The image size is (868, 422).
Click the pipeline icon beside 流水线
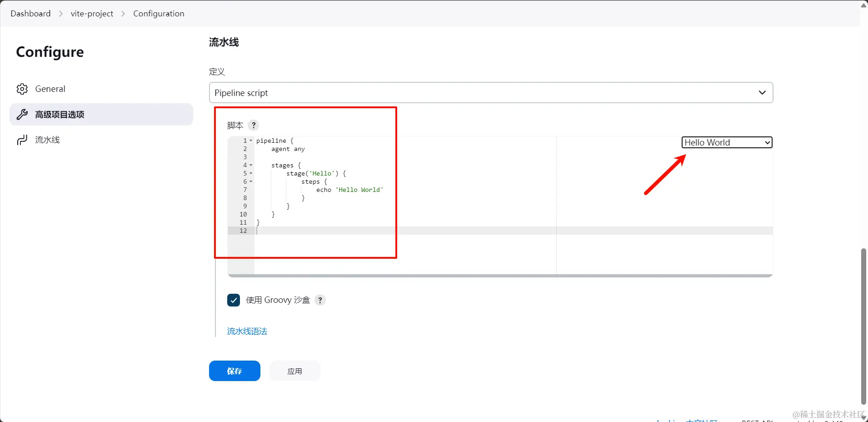pyautogui.click(x=22, y=140)
